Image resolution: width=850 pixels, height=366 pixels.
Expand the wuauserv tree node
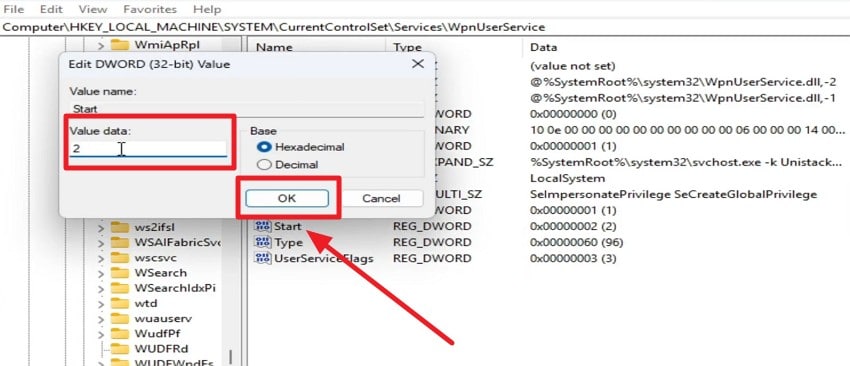pos(101,319)
